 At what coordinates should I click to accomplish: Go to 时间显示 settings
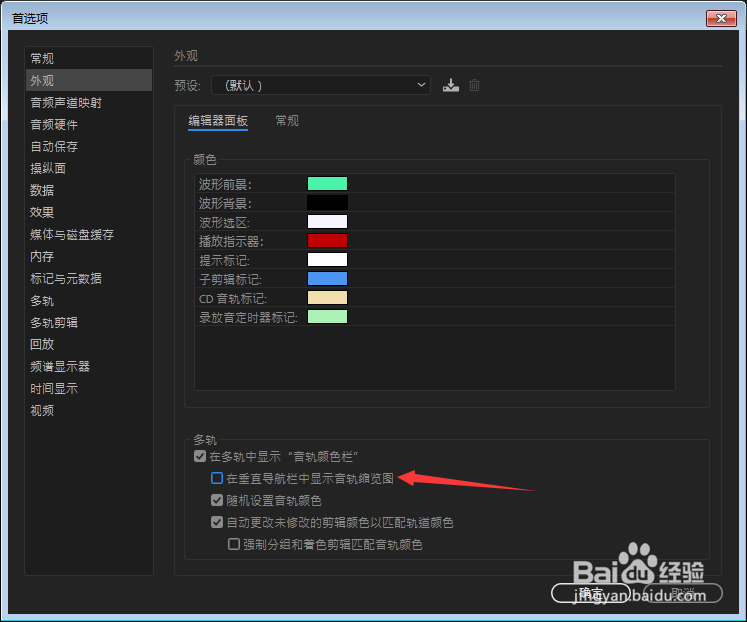[x=89, y=389]
